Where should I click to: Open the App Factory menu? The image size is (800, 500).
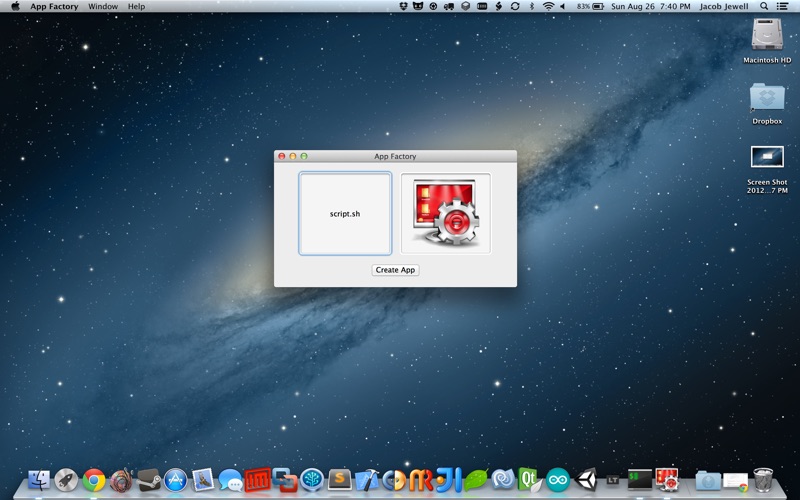coord(54,6)
